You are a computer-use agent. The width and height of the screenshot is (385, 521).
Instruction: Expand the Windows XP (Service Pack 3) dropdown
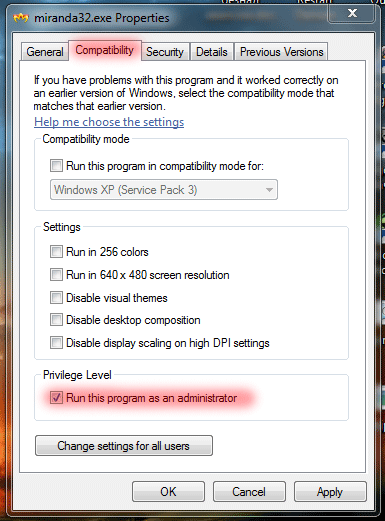pos(164,190)
